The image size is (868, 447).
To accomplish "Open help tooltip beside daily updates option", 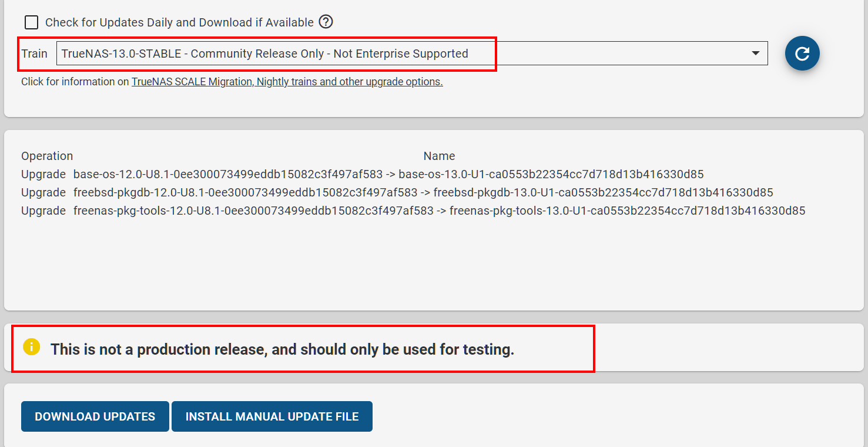I will 326,22.
